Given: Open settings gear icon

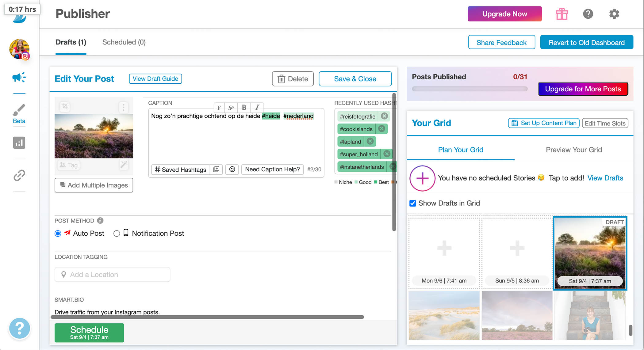Looking at the screenshot, I should point(614,14).
